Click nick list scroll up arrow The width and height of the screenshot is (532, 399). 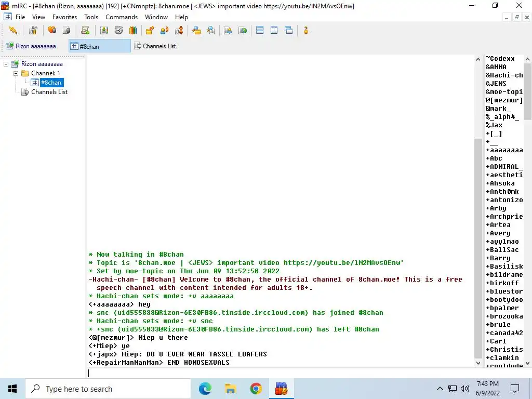click(527, 59)
